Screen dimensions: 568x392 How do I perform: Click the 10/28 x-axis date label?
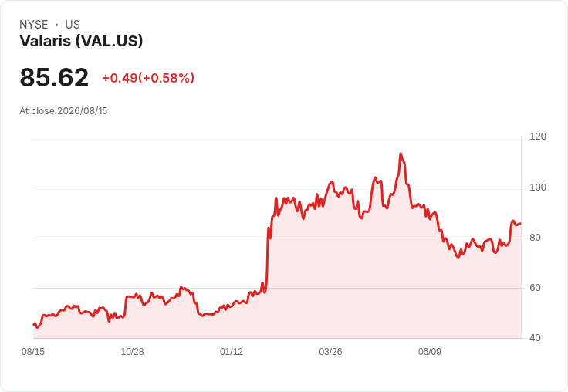132,351
